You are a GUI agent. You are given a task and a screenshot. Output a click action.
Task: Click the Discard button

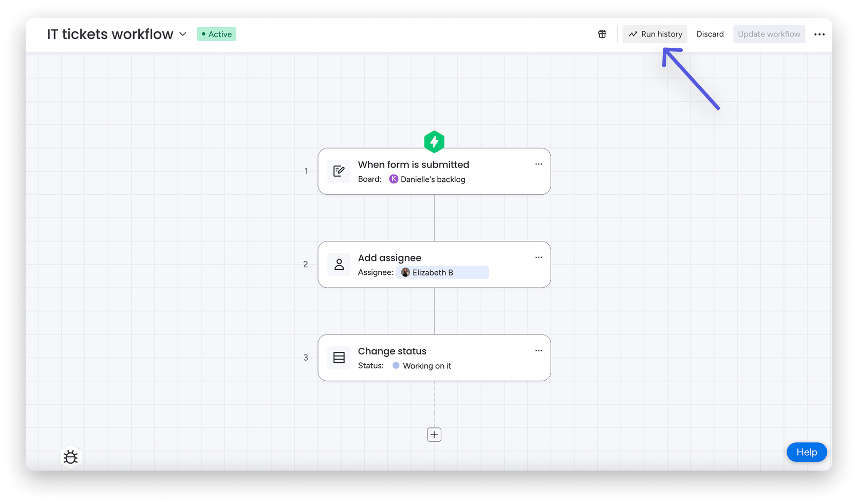(710, 34)
